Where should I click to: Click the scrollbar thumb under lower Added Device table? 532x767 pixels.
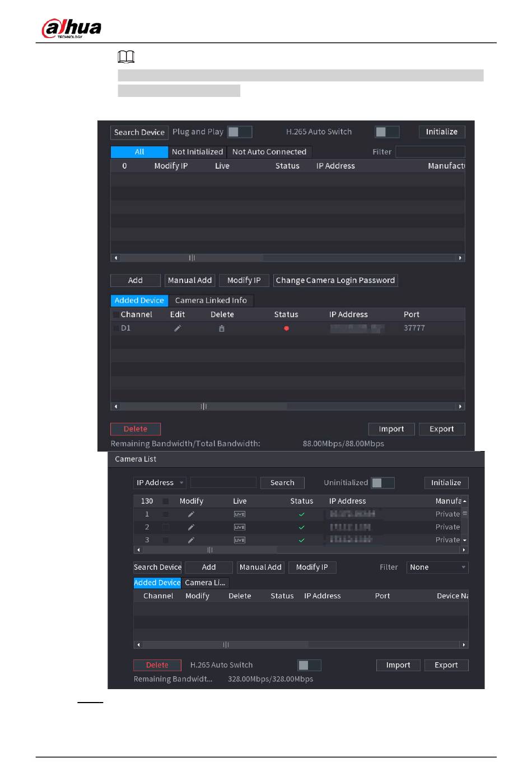(x=226, y=645)
